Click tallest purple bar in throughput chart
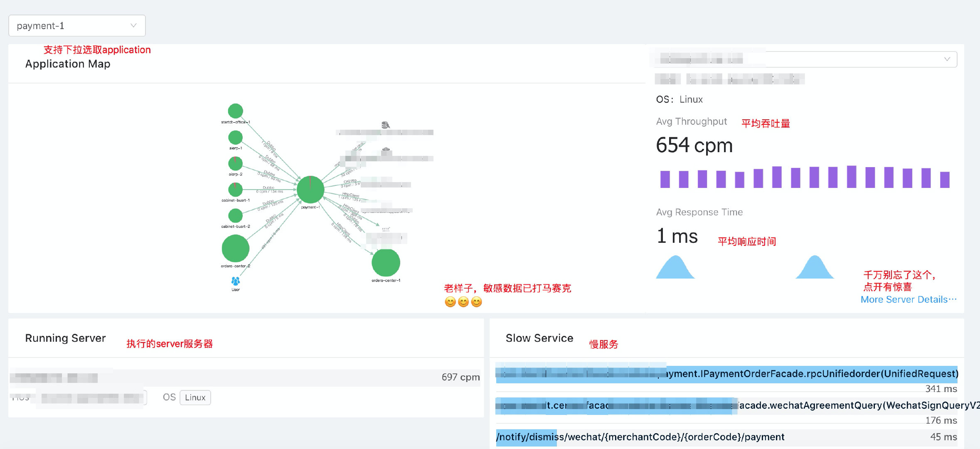The height and width of the screenshot is (449, 980). (852, 177)
